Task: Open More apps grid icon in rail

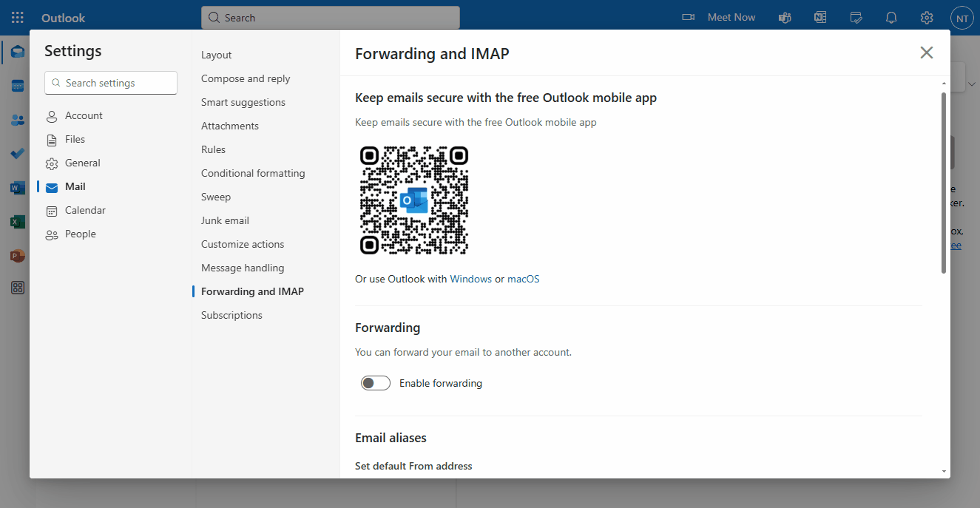Action: [18, 288]
